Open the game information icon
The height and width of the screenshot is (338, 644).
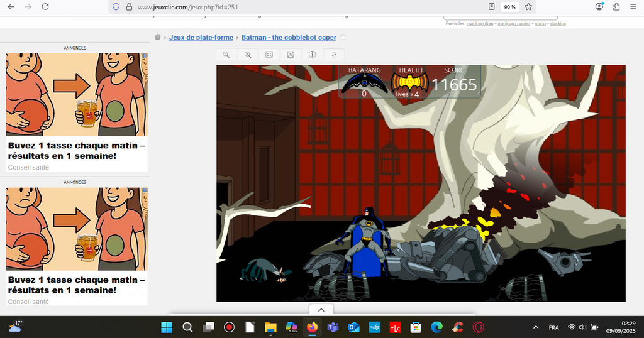pos(312,55)
